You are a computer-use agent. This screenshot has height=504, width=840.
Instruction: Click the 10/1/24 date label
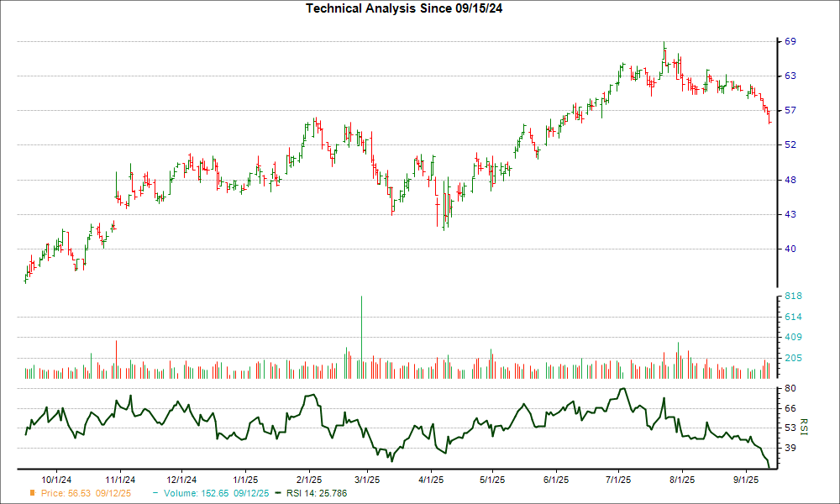tap(56, 480)
